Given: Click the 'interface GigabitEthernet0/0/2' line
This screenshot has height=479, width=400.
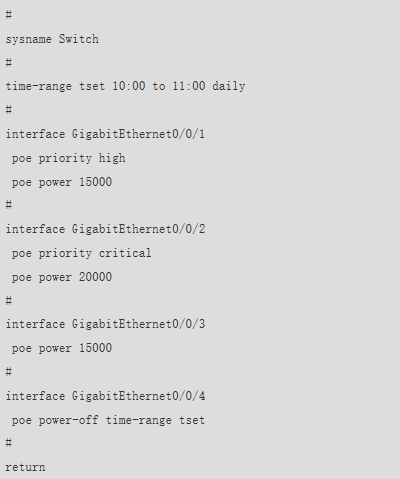Looking at the screenshot, I should coord(105,229).
